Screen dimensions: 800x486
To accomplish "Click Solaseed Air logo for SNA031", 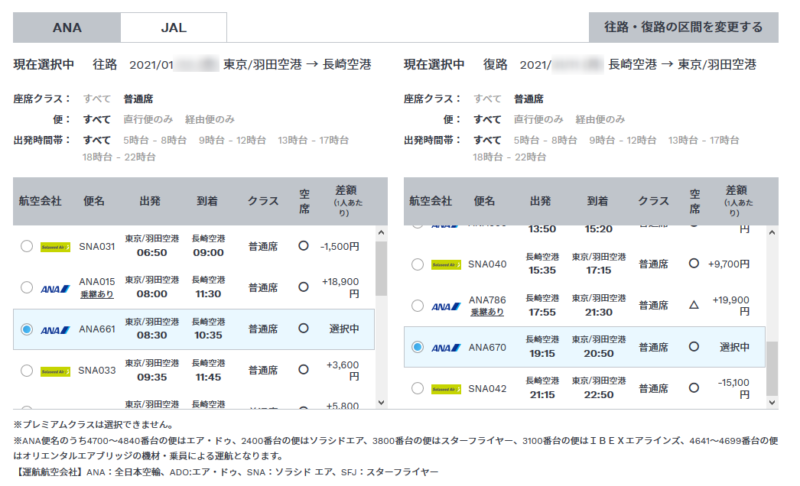I will click(55, 247).
